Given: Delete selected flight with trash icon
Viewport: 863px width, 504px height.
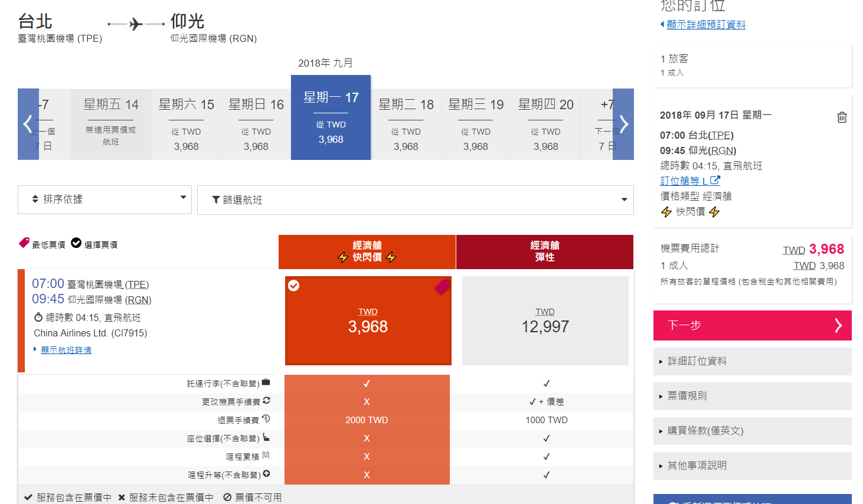Looking at the screenshot, I should point(842,117).
